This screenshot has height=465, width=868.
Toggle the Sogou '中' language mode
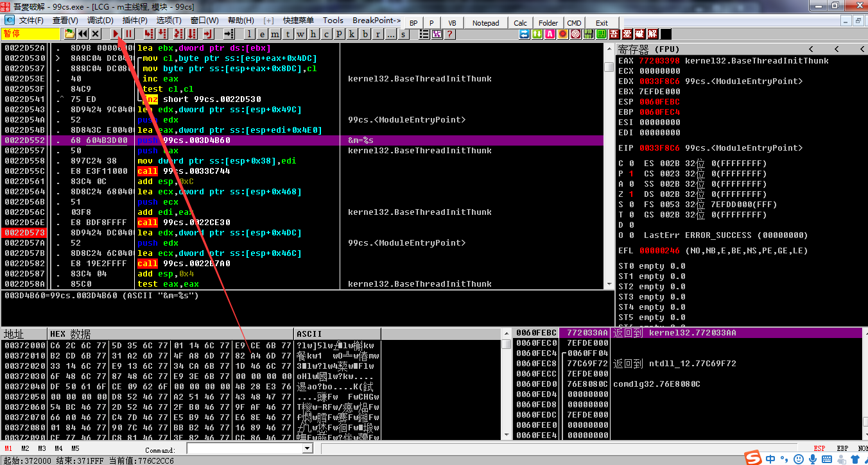(770, 459)
